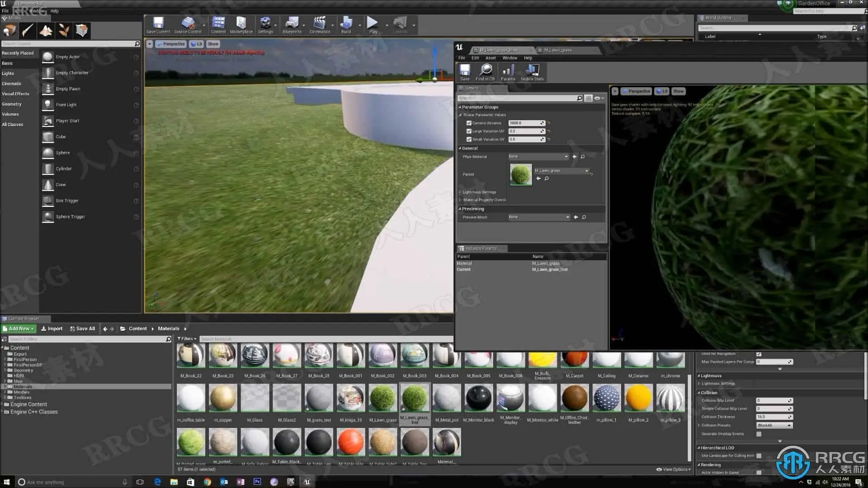Open the Asset menu in material editor

[x=491, y=58]
